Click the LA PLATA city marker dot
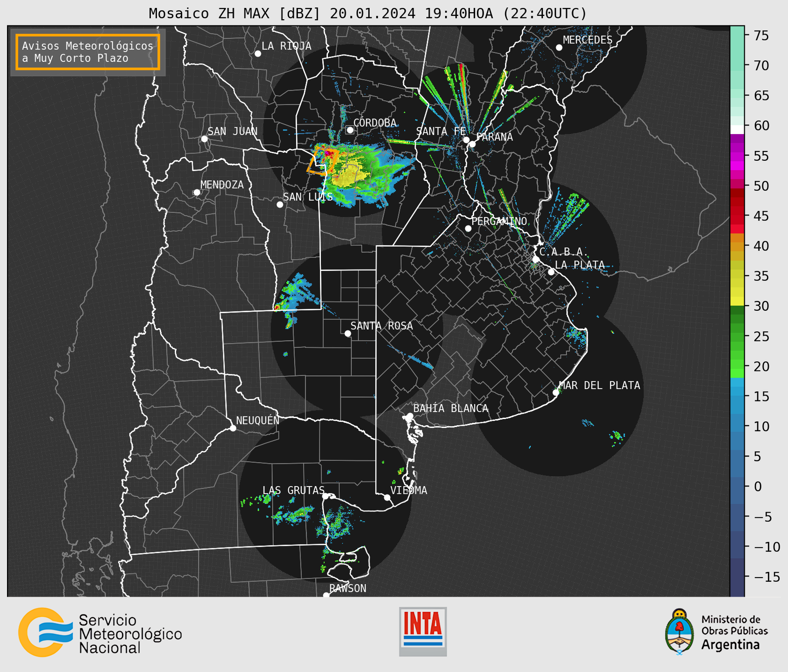Image resolution: width=788 pixels, height=672 pixels. click(x=551, y=272)
